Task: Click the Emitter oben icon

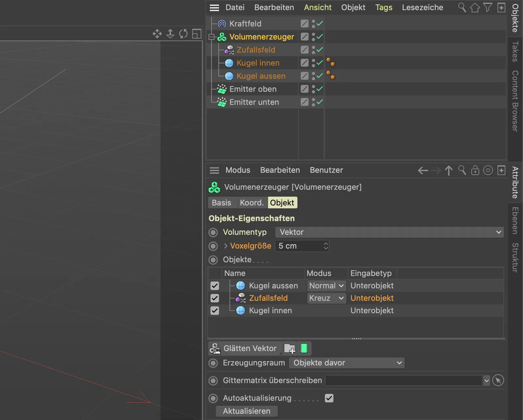Action: [x=222, y=89]
